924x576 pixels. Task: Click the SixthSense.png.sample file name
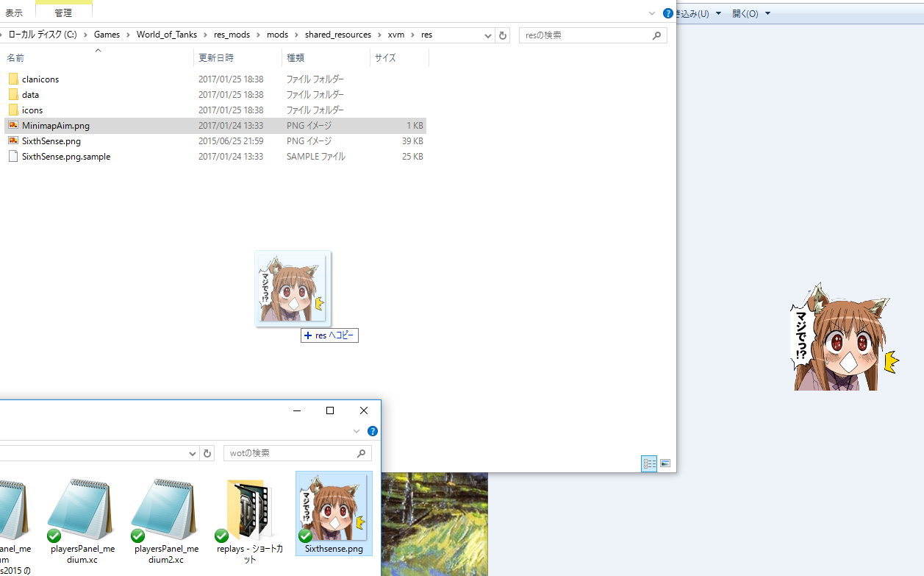click(66, 156)
